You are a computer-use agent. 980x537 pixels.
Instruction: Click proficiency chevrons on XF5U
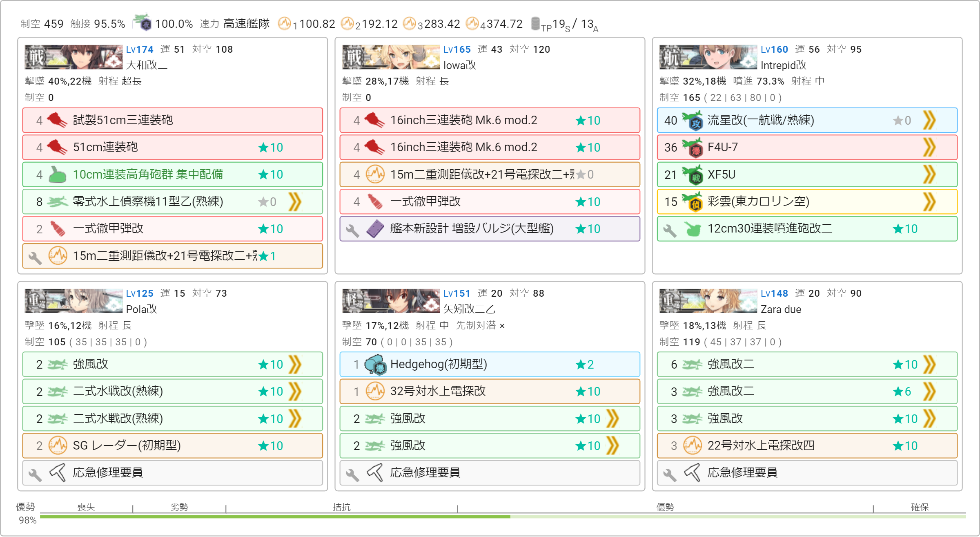(x=929, y=175)
